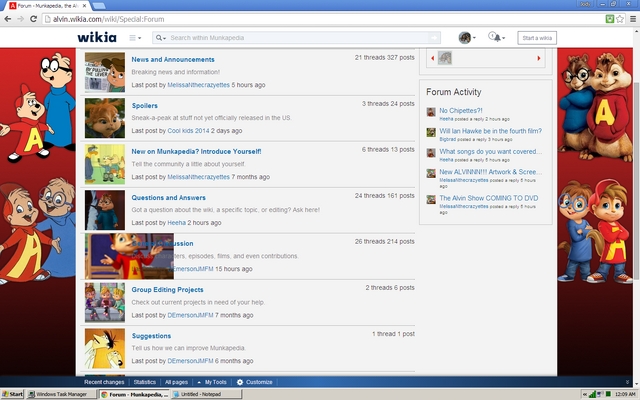The width and height of the screenshot is (640, 400).
Task: Click the green extension icon in address bar
Action: coord(610,19)
